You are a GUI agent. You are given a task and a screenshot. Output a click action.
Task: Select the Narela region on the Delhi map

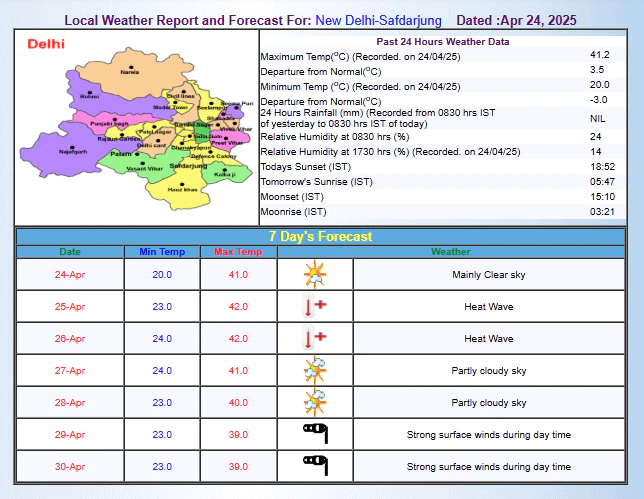pyautogui.click(x=128, y=72)
